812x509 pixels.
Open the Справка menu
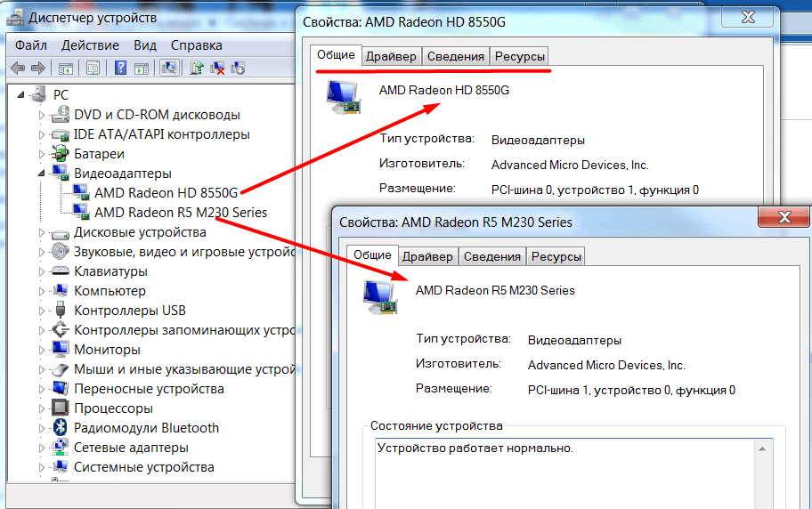click(x=196, y=45)
